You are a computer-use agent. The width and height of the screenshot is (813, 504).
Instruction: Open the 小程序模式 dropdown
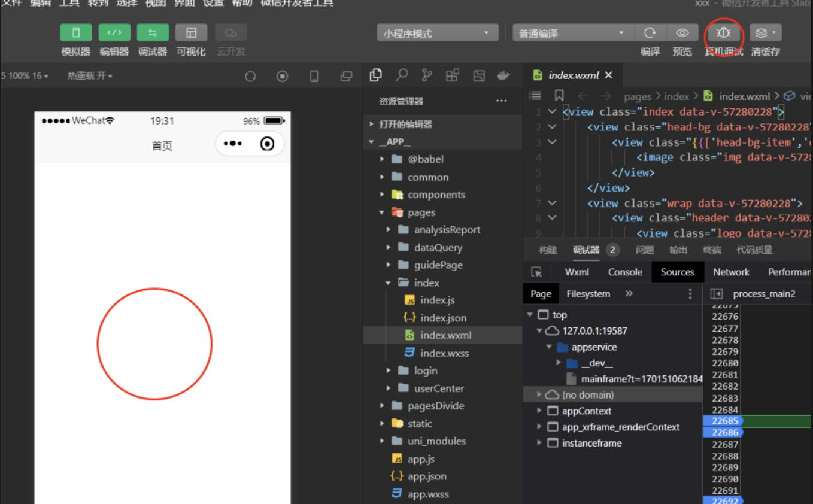437,33
